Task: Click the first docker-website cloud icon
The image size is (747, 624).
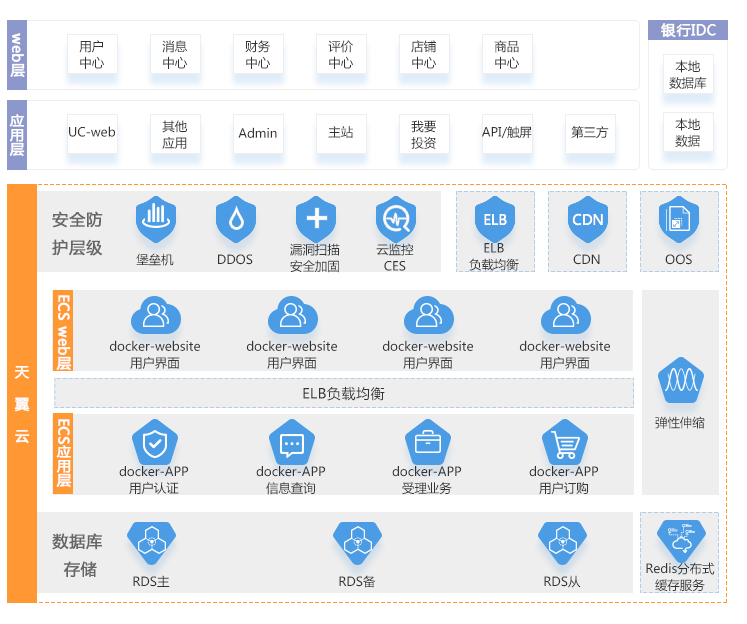Action: 156,315
